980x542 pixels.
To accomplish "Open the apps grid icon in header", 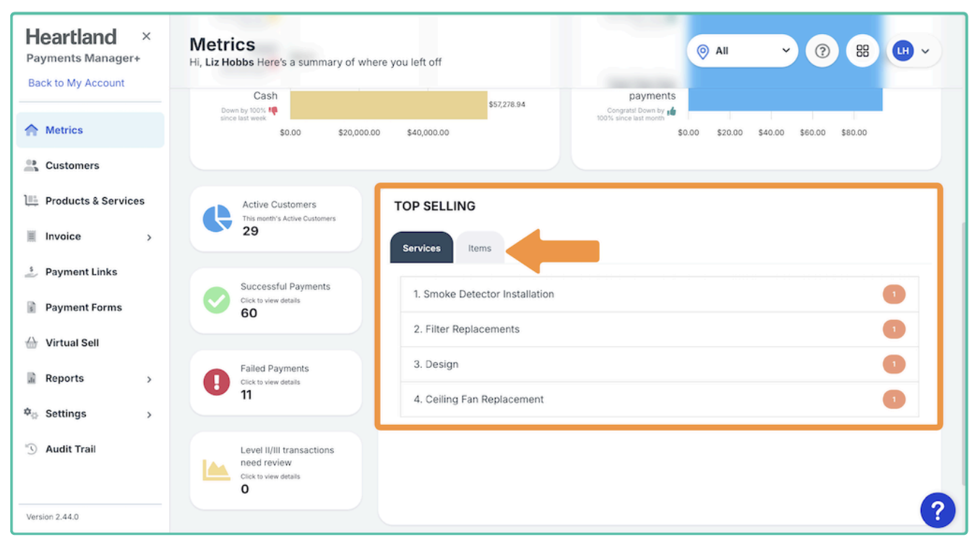I will (862, 51).
